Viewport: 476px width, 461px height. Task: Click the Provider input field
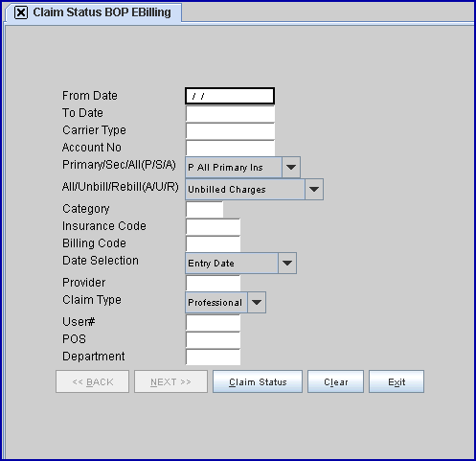click(x=214, y=283)
